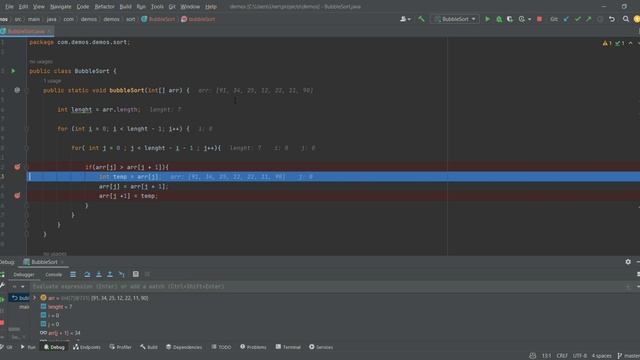Click the 'java' breadcrumb folder

(51, 19)
